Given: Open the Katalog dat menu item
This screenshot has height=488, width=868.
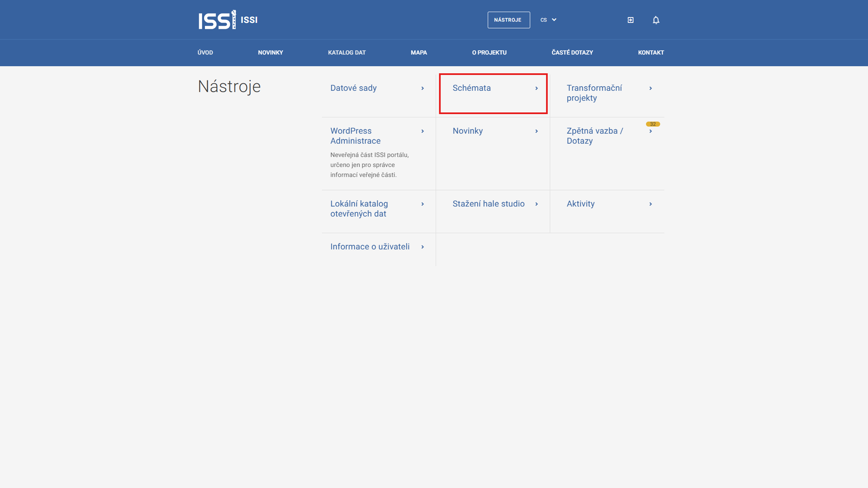Looking at the screenshot, I should pyautogui.click(x=347, y=52).
